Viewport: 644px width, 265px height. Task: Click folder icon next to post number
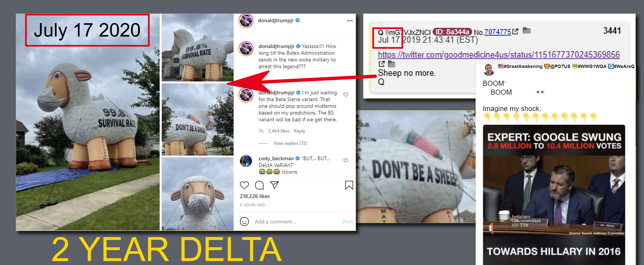tap(527, 30)
